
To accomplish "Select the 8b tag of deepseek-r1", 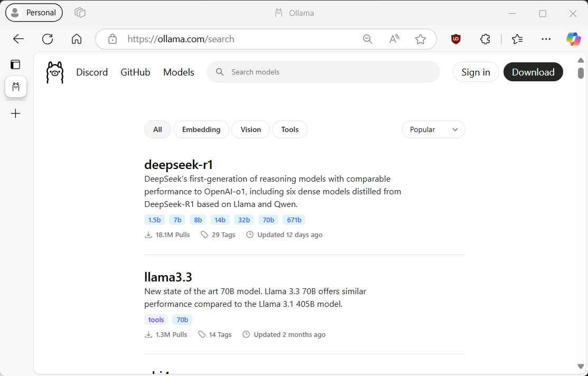I will click(x=198, y=220).
